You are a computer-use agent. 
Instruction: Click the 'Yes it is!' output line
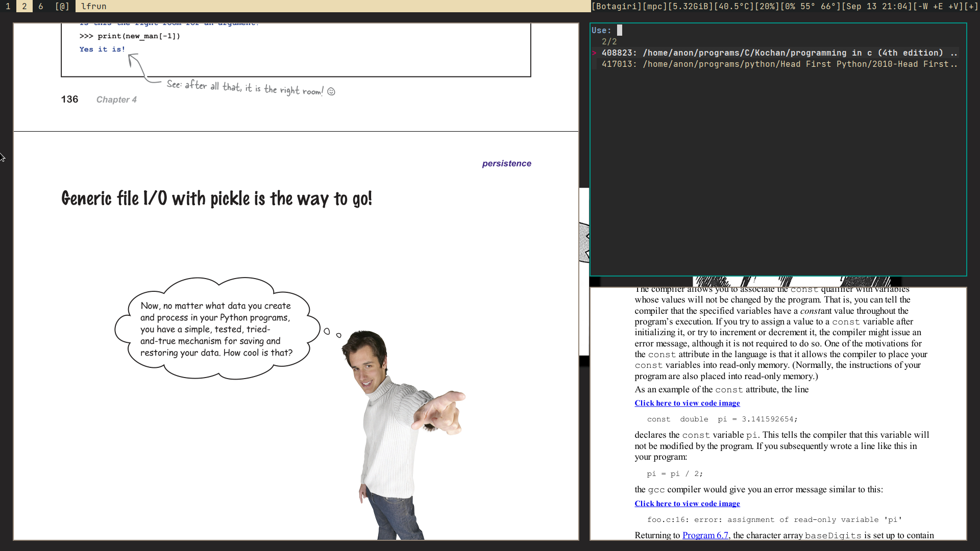point(102,49)
